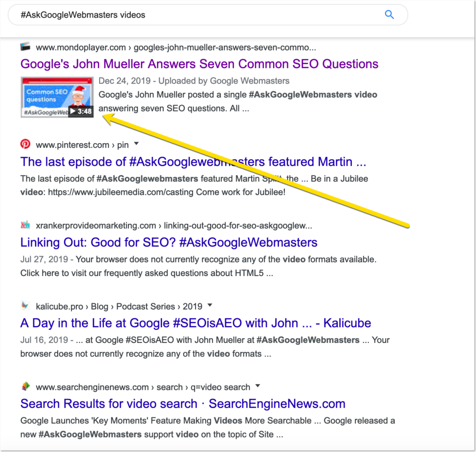
Task: Click the xrankerprovideomarketing.com breadcrumb URL
Action: pos(174,226)
